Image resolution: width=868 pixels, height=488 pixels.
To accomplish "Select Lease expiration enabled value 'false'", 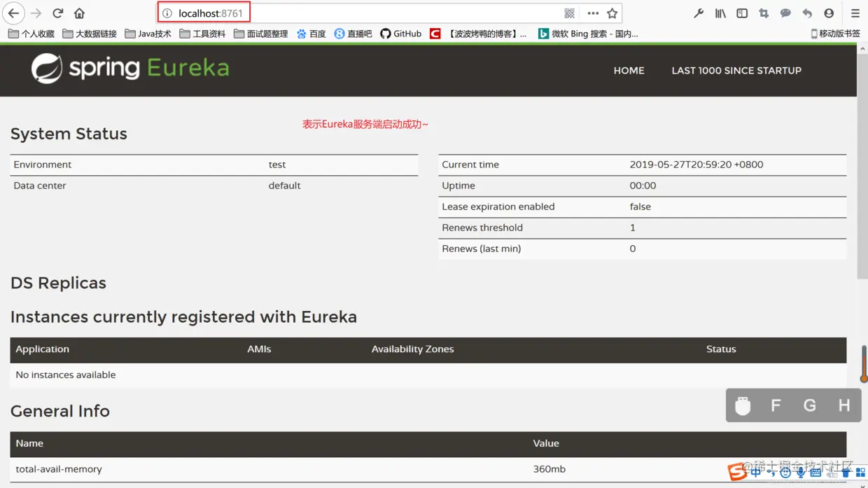I will (x=640, y=207).
